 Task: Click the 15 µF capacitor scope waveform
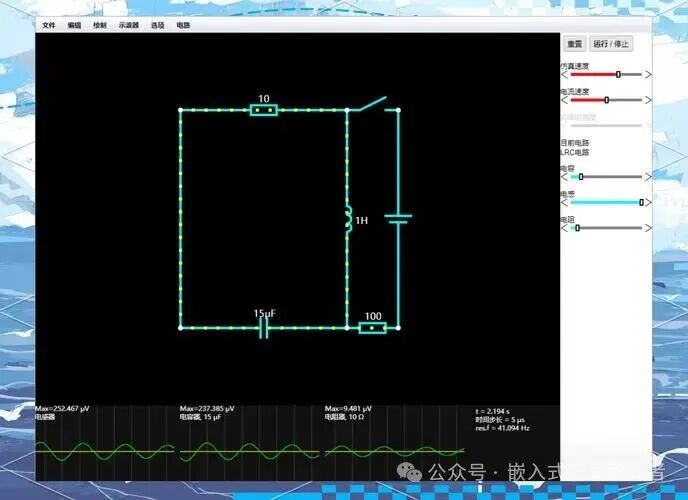(x=249, y=451)
